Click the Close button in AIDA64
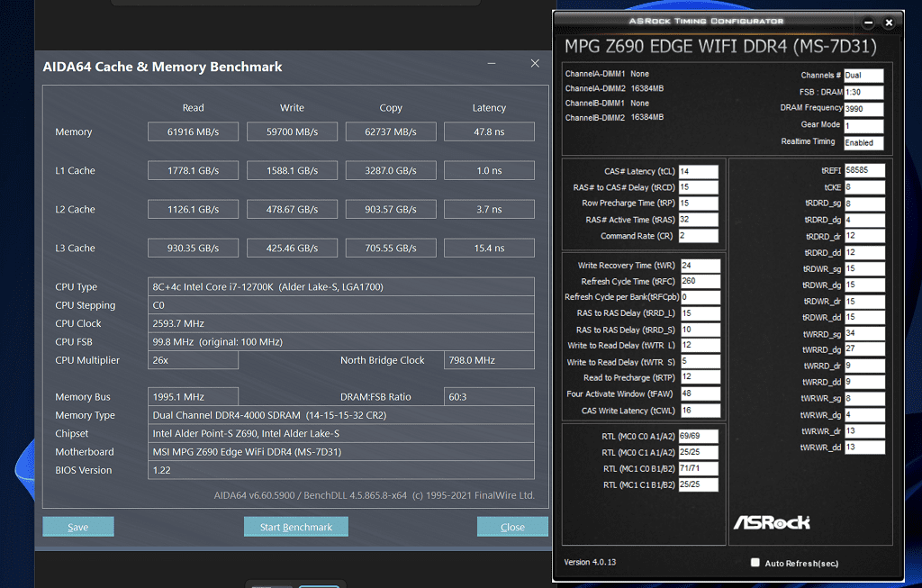The width and height of the screenshot is (922, 588). [512, 527]
